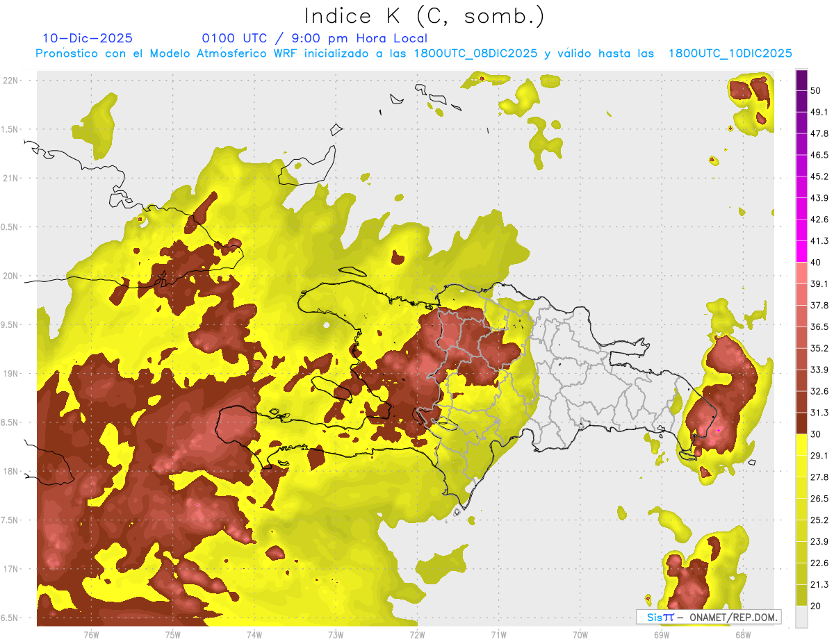
Task: Click the "19N" latitude label
Action: pyautogui.click(x=11, y=374)
